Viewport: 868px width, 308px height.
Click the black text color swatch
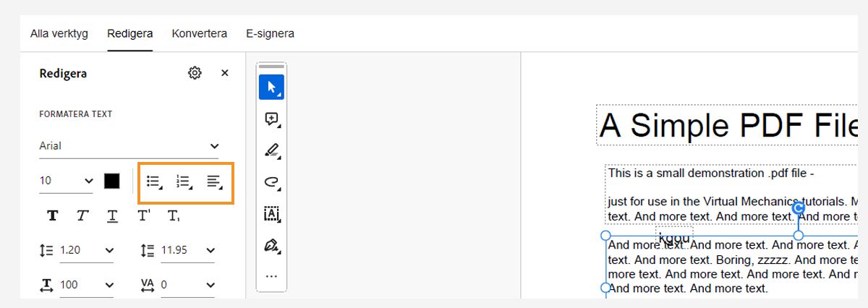click(x=111, y=181)
